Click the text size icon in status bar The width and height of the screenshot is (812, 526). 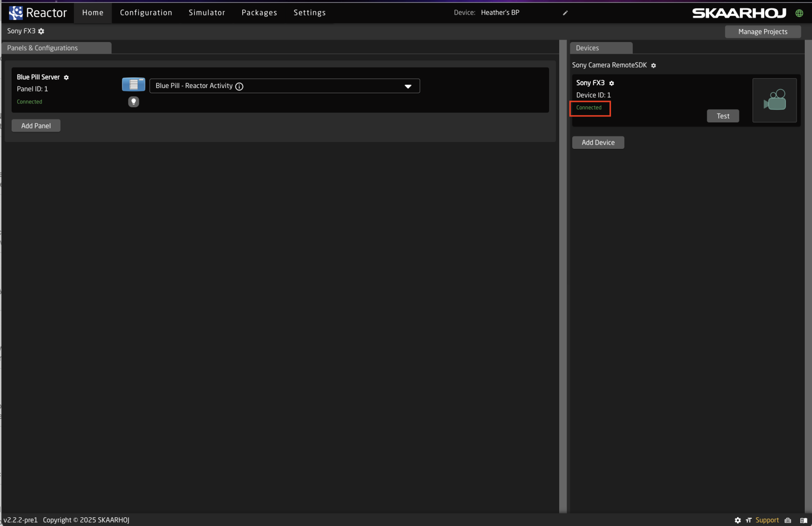[x=749, y=520]
